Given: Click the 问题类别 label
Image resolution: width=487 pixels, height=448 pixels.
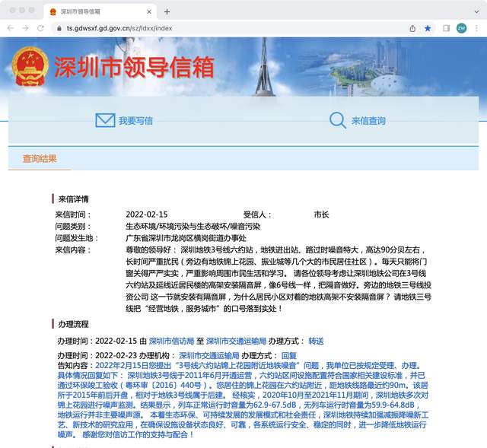Looking at the screenshot, I should coord(73,227).
